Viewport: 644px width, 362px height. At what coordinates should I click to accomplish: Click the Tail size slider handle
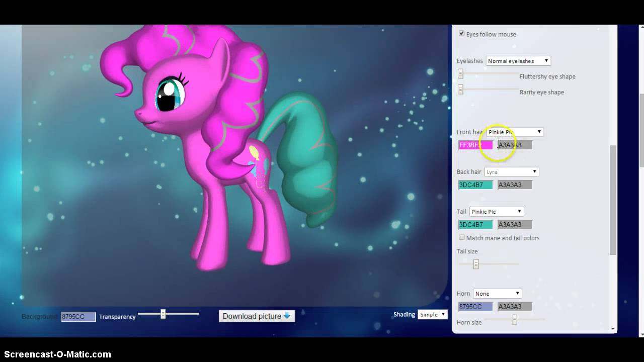tap(476, 264)
